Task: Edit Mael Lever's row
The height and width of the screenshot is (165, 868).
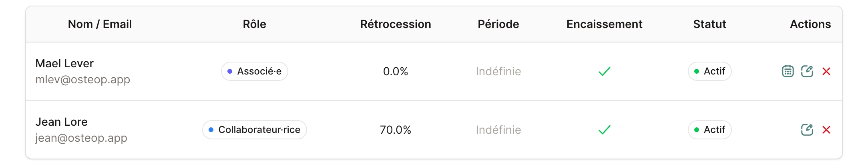Action: point(807,71)
